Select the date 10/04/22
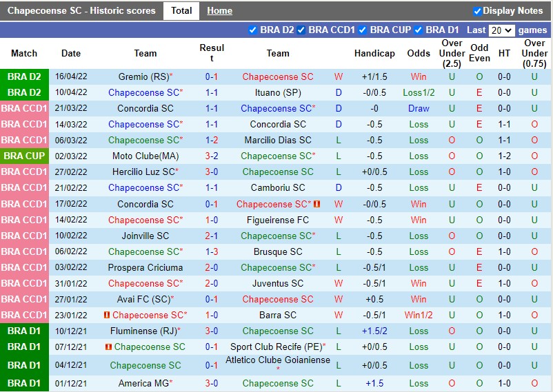The image size is (553, 392). [71, 93]
